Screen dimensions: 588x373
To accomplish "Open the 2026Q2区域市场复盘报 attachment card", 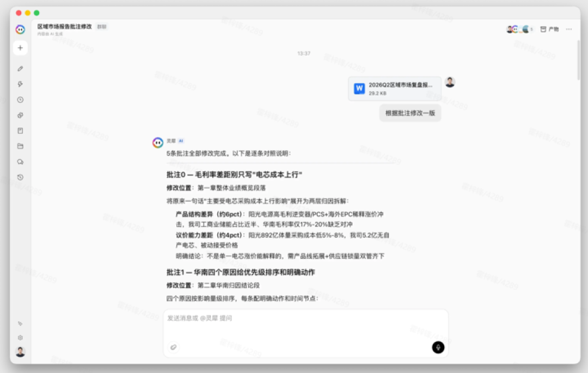I will pyautogui.click(x=395, y=89).
